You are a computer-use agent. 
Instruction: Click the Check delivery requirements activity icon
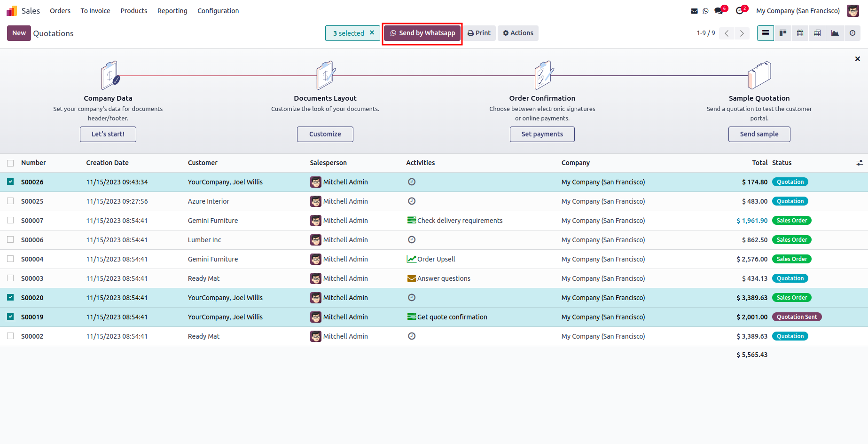[x=412, y=221]
